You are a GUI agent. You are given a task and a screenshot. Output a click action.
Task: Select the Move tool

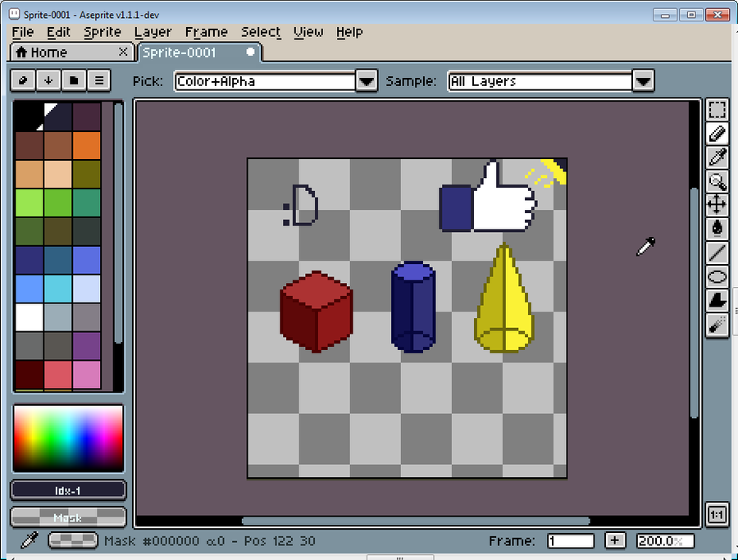click(x=717, y=205)
